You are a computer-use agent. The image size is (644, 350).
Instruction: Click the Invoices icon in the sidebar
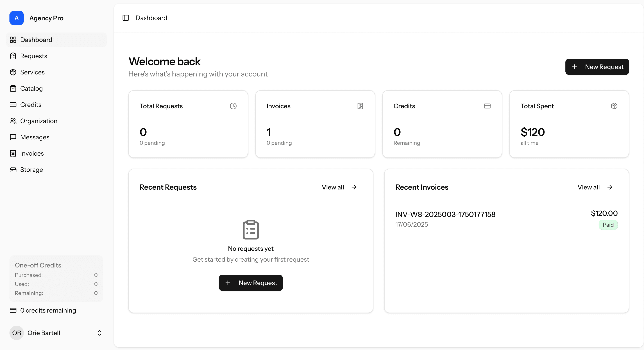[13, 153]
